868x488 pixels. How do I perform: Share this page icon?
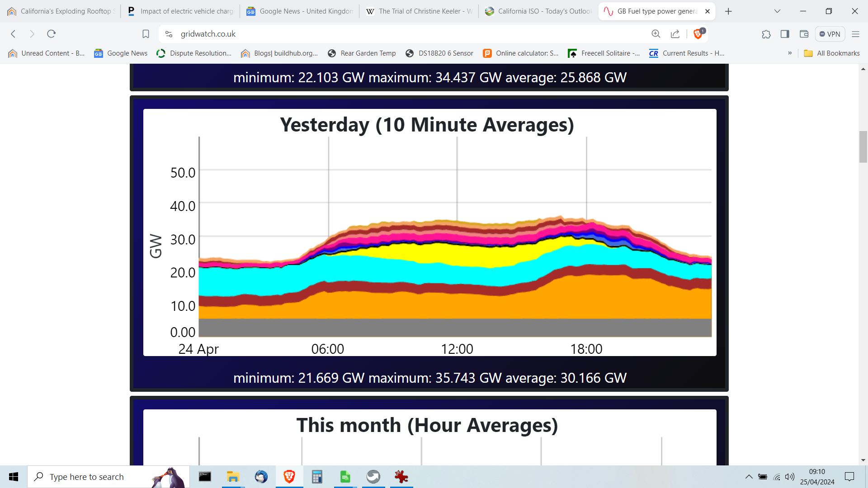[675, 34]
